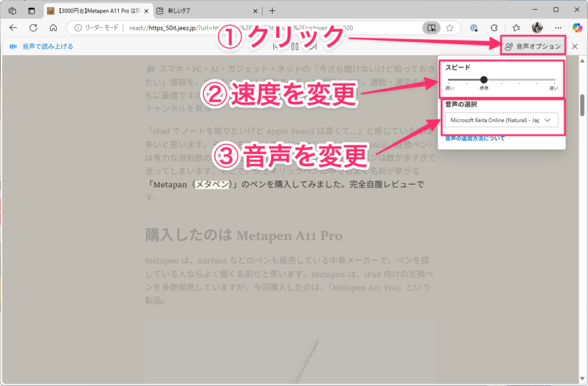This screenshot has width=588, height=386.
Task: Go back with the back arrow
Action: (x=13, y=28)
